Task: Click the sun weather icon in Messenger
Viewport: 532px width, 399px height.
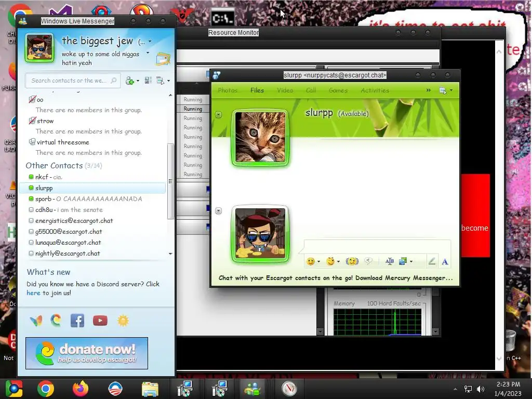Action: coord(123,321)
